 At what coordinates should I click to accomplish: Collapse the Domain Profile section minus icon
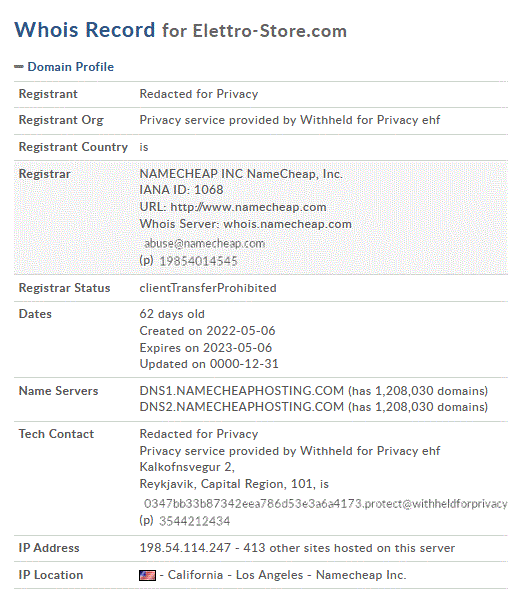(18, 67)
